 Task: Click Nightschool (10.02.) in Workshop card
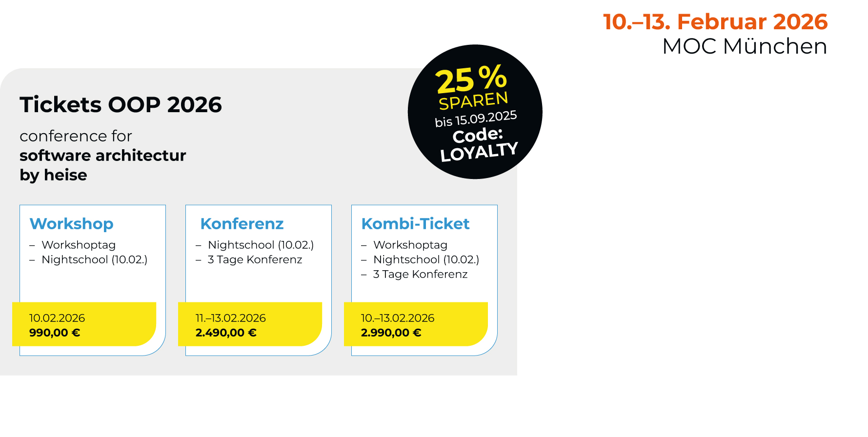click(x=95, y=259)
